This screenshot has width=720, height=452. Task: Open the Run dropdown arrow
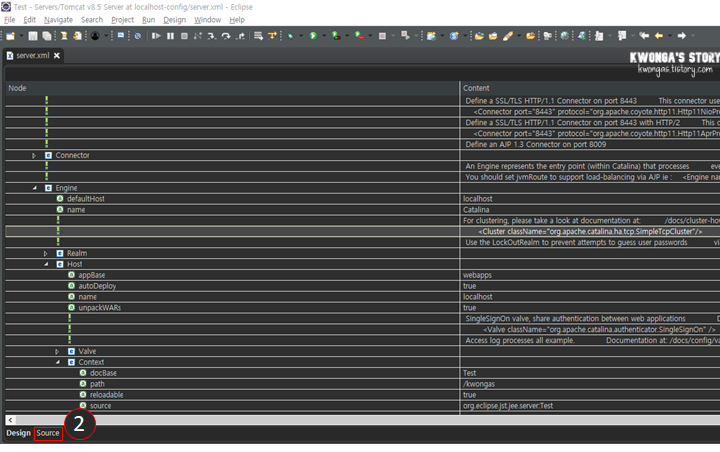pyautogui.click(x=324, y=36)
